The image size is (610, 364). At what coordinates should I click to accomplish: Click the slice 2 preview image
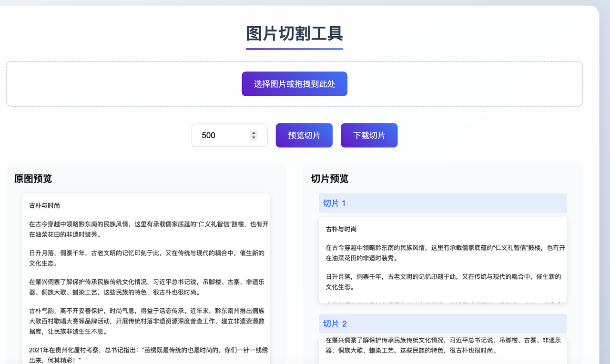[443, 351]
